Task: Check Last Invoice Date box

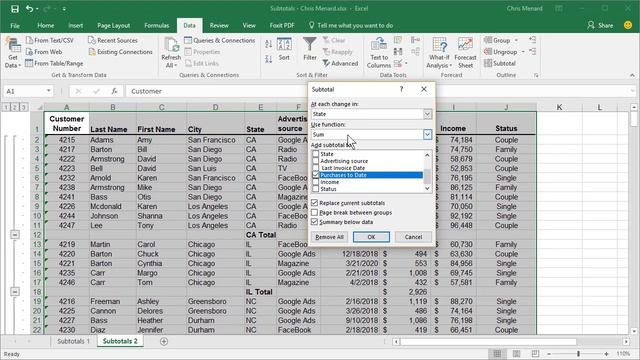Action: tap(316, 168)
